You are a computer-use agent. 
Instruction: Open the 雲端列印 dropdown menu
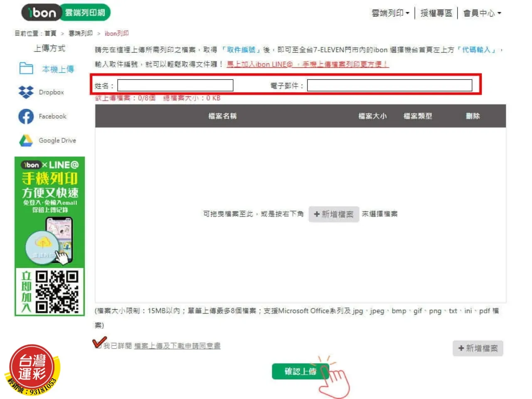click(390, 13)
